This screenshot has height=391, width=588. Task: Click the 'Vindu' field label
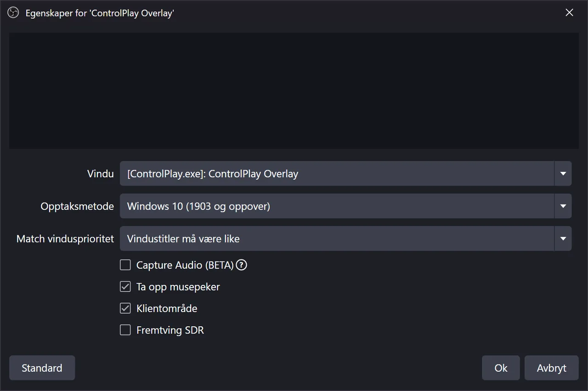click(101, 174)
